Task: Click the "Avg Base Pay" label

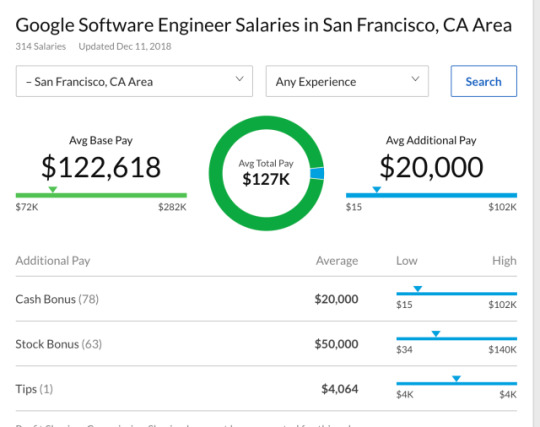Action: point(101,140)
